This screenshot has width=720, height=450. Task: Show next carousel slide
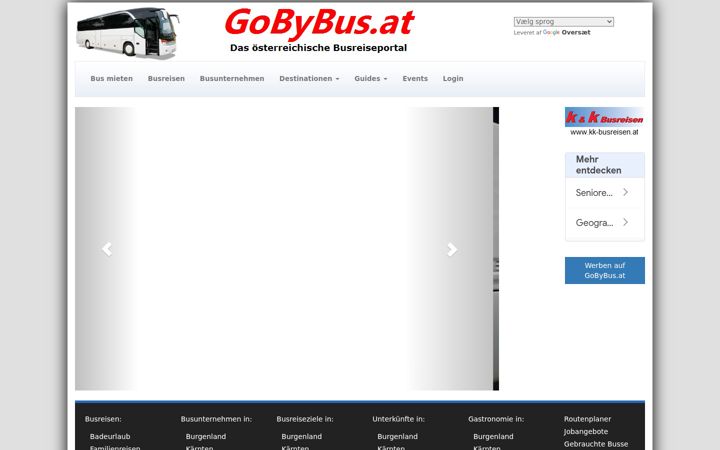[452, 249]
